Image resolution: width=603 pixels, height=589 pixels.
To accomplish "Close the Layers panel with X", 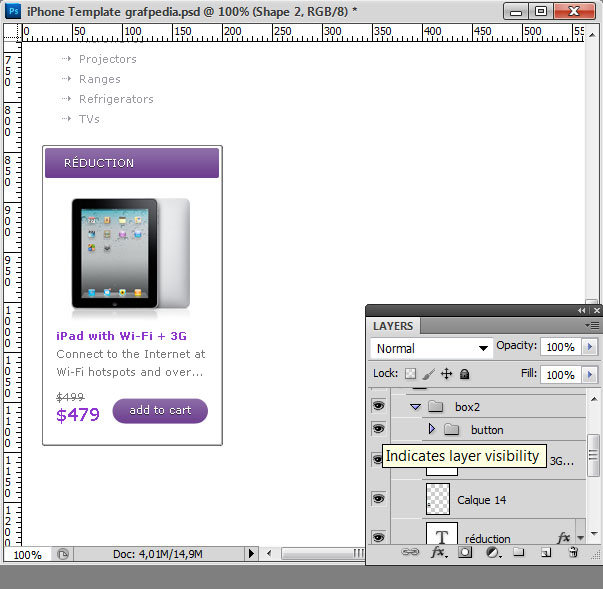I will click(596, 310).
